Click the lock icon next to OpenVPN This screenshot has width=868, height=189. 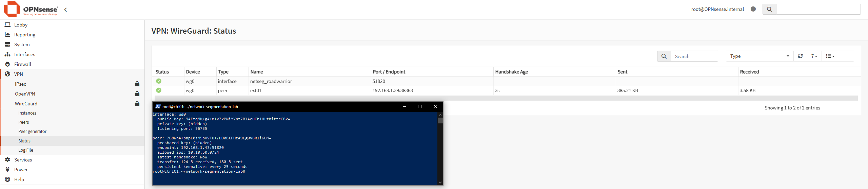[x=137, y=94]
